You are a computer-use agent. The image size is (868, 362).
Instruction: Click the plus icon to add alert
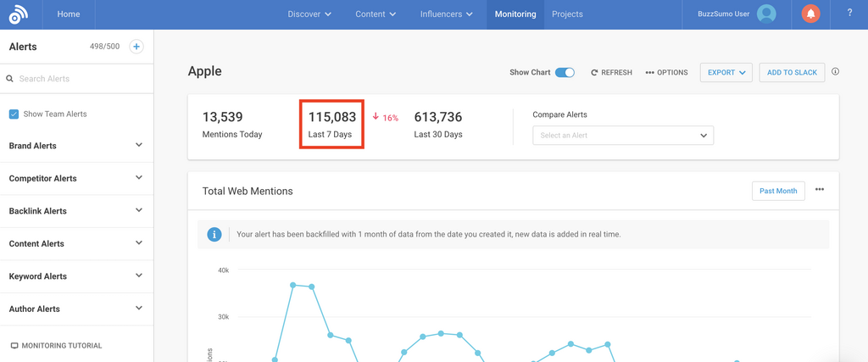click(136, 47)
